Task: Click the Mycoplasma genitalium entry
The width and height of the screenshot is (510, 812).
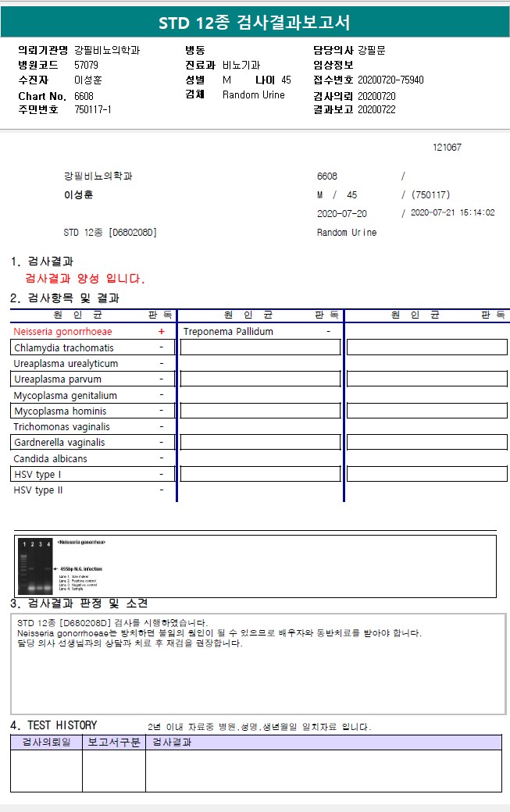Action: (x=66, y=395)
